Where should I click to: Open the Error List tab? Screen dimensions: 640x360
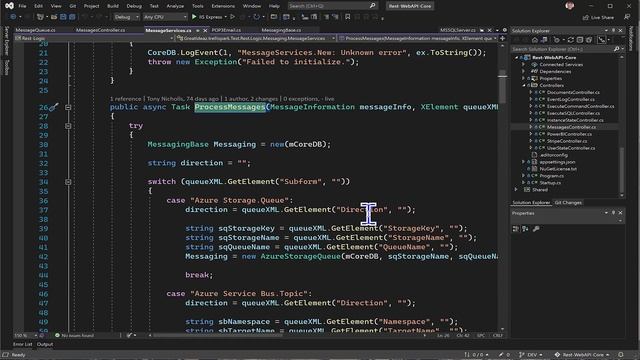tap(22, 344)
